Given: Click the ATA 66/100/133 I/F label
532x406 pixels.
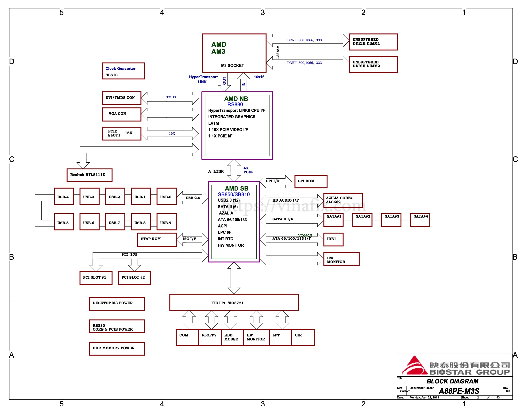Looking at the screenshot, I should (292, 238).
